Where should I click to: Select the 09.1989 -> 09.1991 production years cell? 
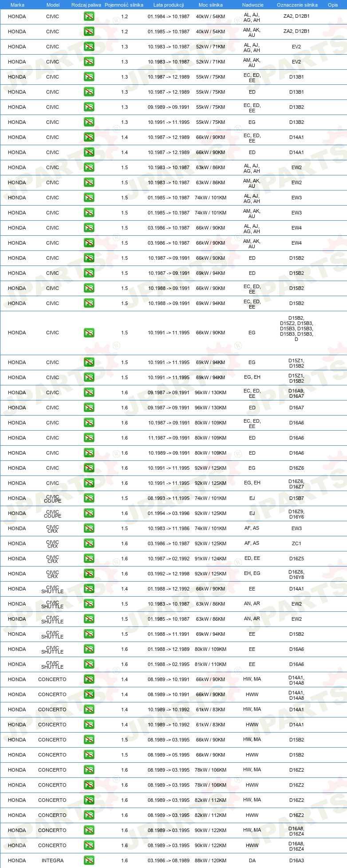[169, 107]
